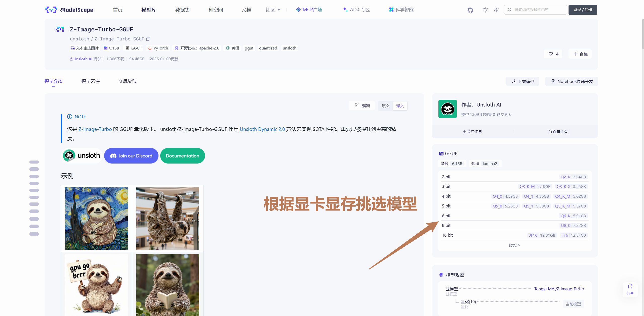
Task: Switch the README to 译文
Action: click(400, 106)
